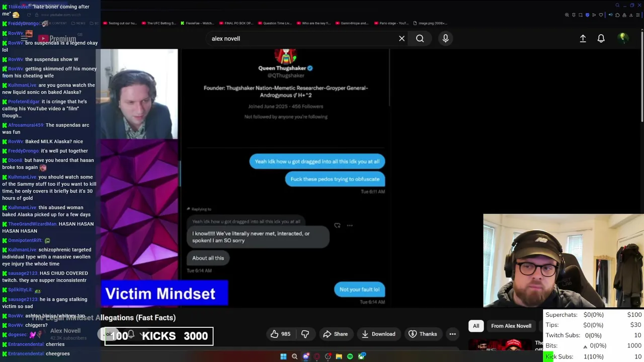
Task: Open 'FINAL PO BOX OP...' bookmark
Action: tap(235, 23)
